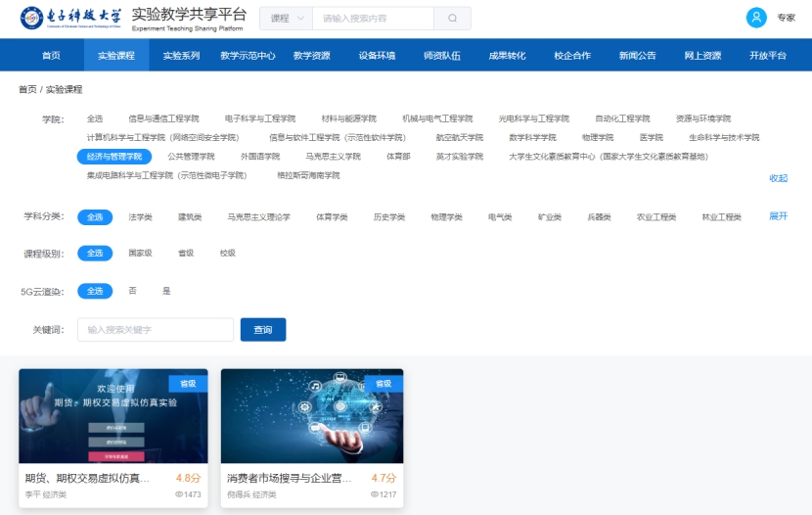The image size is (812, 515).
Task: Open the 新闻公告 menu item
Action: 637,56
